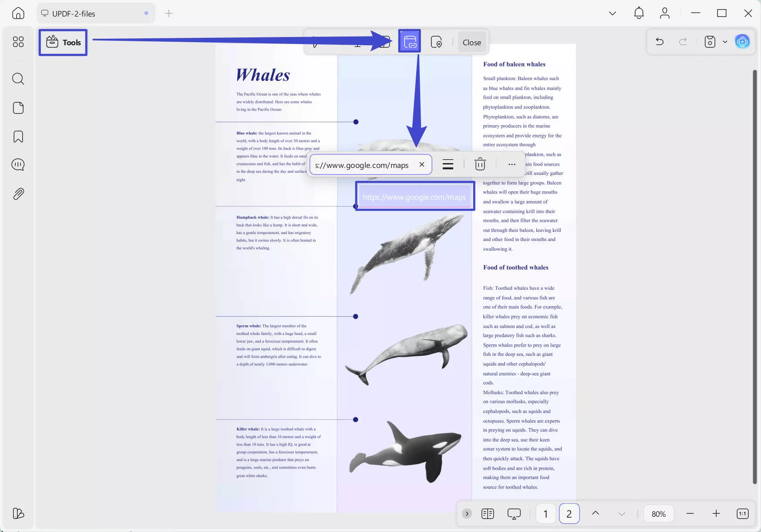Undo the last action
Screen dimensions: 761x532
(659, 42)
